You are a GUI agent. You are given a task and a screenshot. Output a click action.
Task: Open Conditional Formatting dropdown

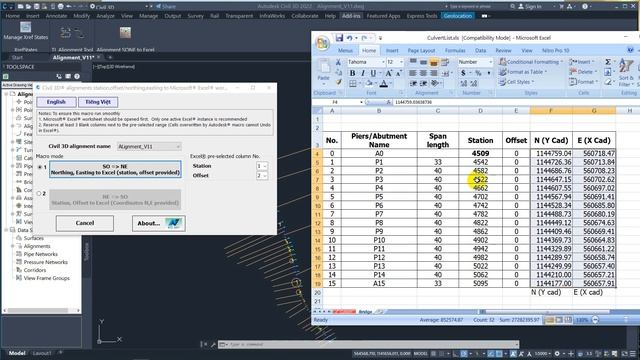[531, 62]
